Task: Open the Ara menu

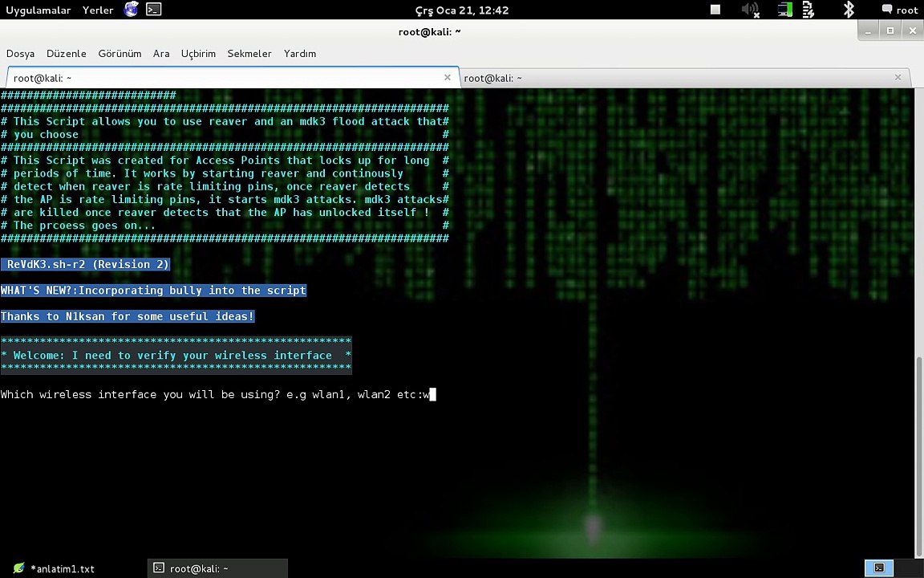Action: 161,54
